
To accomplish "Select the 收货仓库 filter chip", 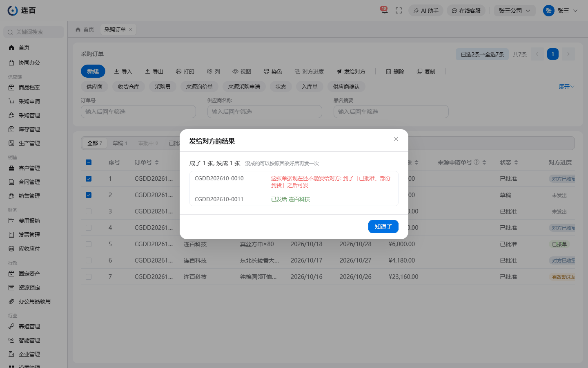I will pos(129,87).
